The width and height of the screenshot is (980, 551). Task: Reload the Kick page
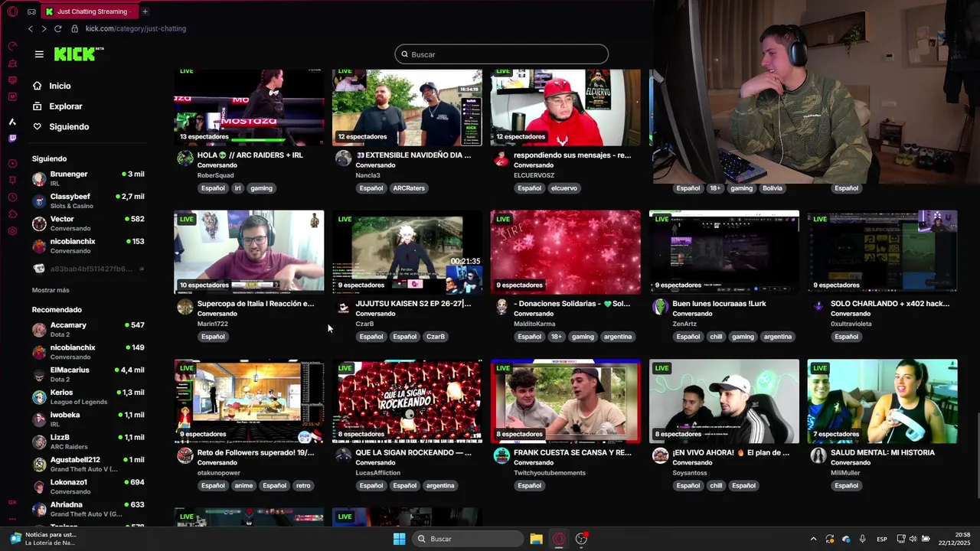(x=57, y=28)
